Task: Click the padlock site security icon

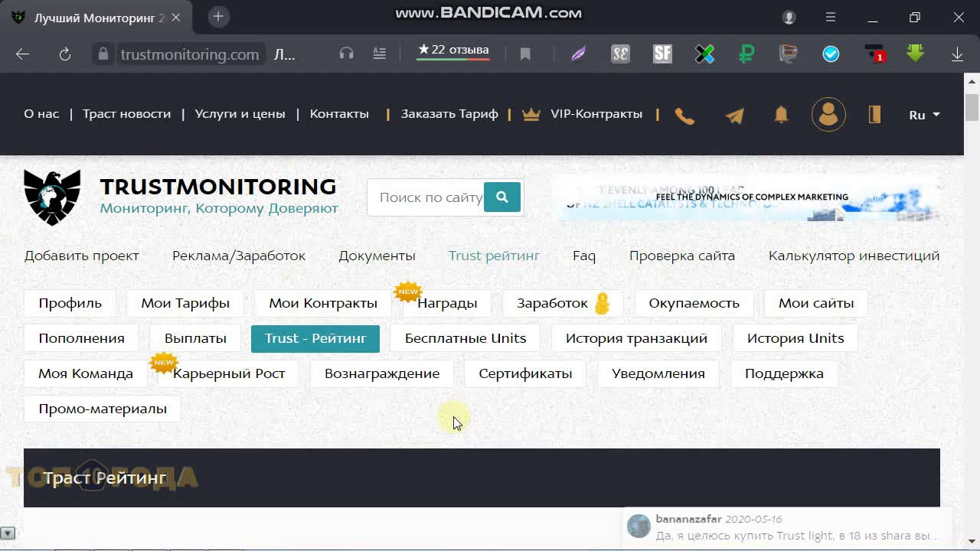Action: click(x=103, y=54)
